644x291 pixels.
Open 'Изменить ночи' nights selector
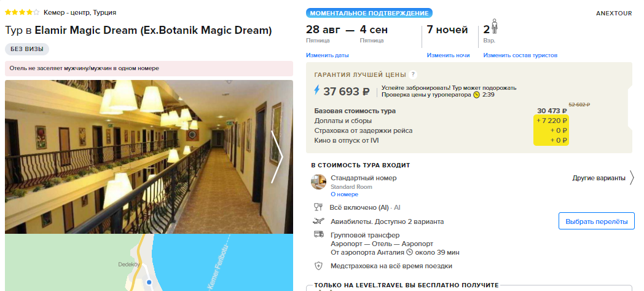[x=448, y=55]
